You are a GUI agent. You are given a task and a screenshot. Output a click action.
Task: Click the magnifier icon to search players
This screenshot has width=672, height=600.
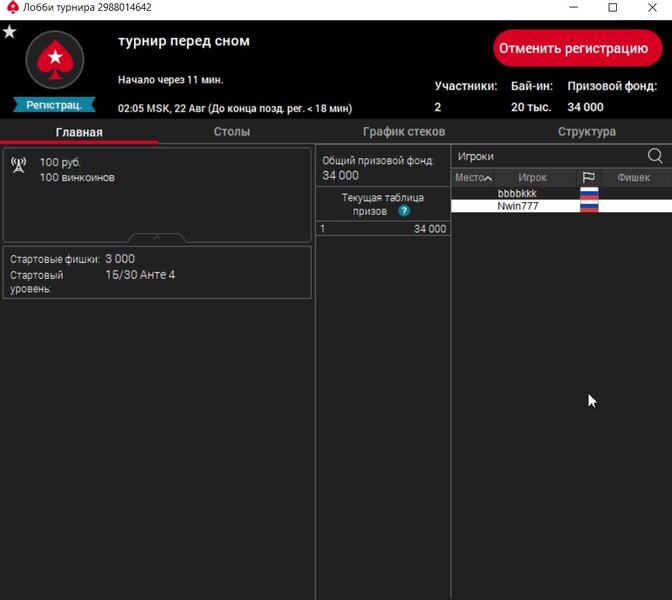click(655, 156)
